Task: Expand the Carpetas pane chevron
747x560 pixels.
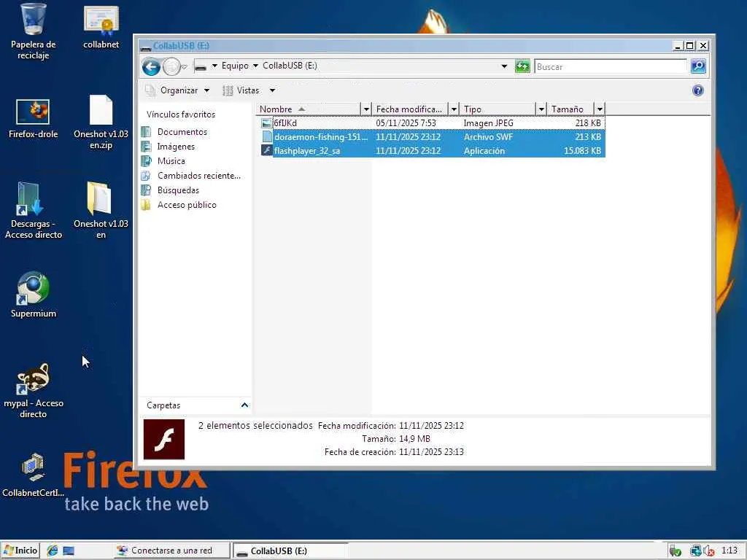Action: click(x=244, y=405)
